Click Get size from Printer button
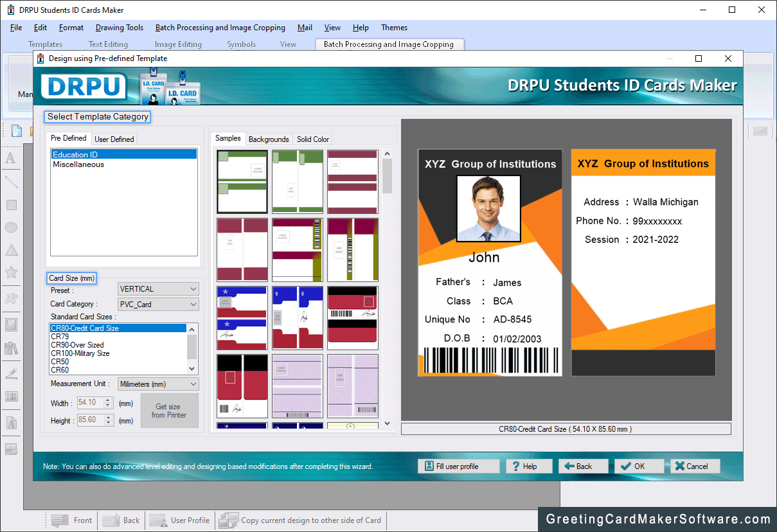Image resolution: width=777 pixels, height=532 pixels. tap(169, 411)
